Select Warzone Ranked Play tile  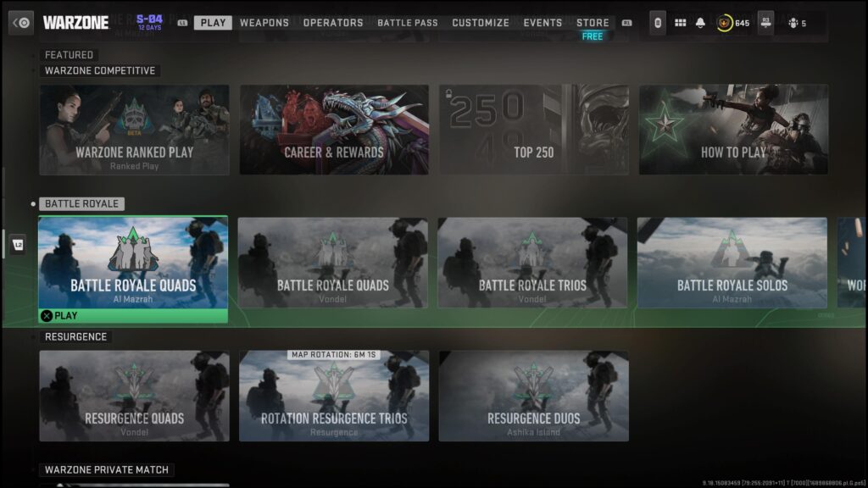point(134,130)
